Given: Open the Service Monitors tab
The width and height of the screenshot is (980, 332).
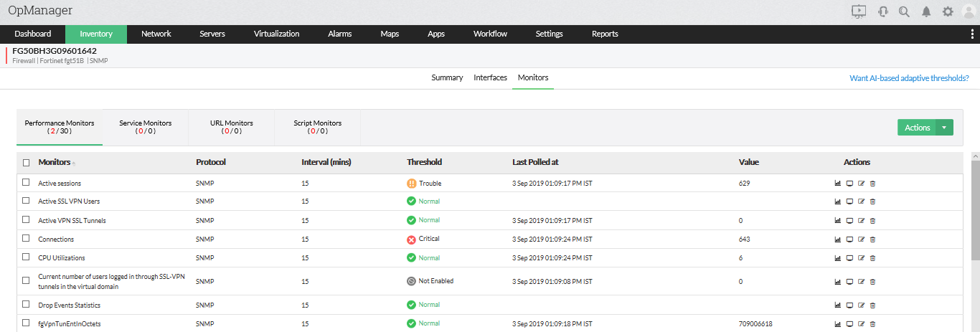Looking at the screenshot, I should coord(146,127).
